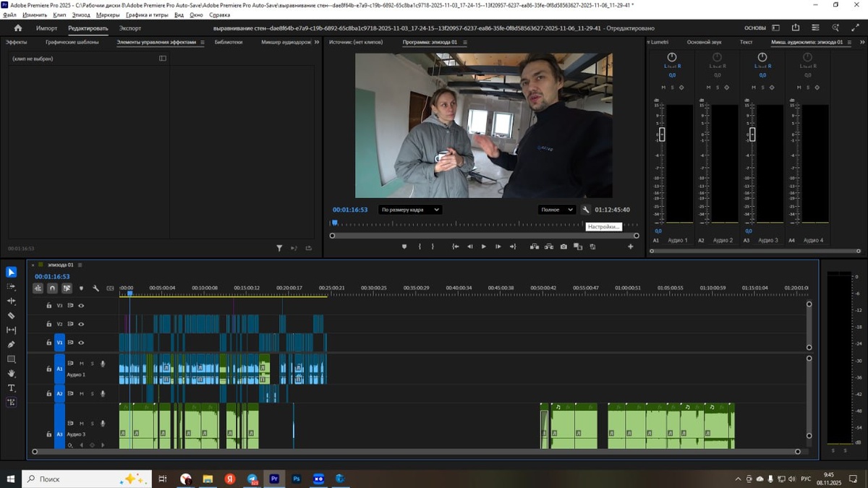Viewport: 868px width, 488px height.
Task: Add marker in program monitor
Action: click(x=405, y=247)
